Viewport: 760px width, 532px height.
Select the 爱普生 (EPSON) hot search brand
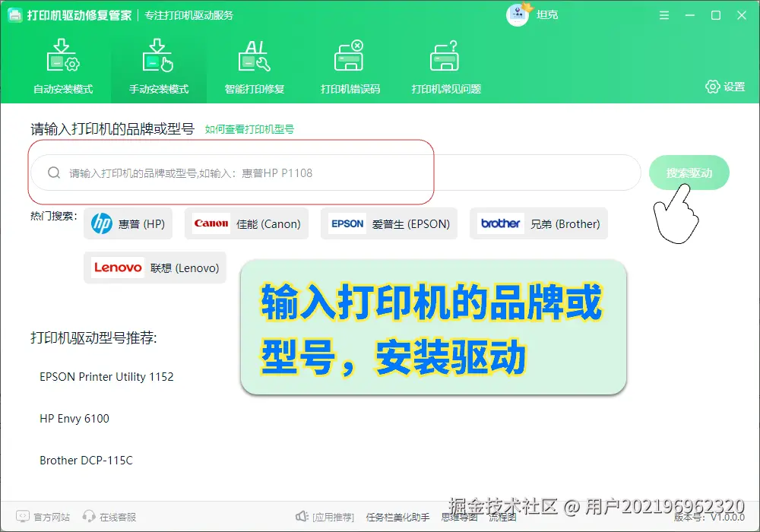coord(388,223)
